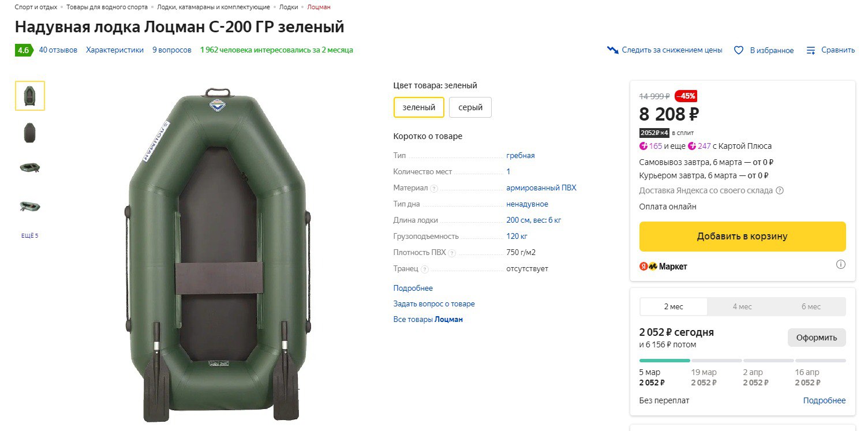This screenshot has height=431, width=868.
Task: Click the Compare list icon
Action: pyautogui.click(x=811, y=50)
